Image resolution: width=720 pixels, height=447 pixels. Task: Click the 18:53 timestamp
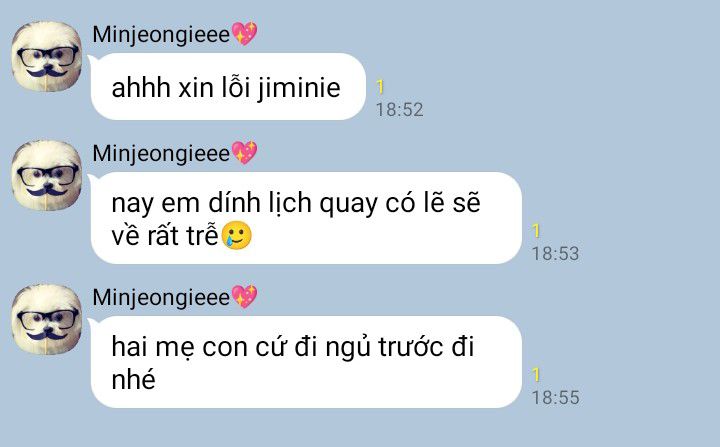(556, 254)
